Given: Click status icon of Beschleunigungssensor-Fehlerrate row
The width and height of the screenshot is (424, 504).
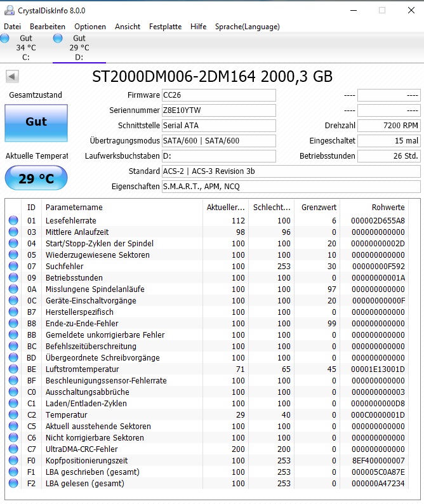Looking at the screenshot, I should 13,380.
